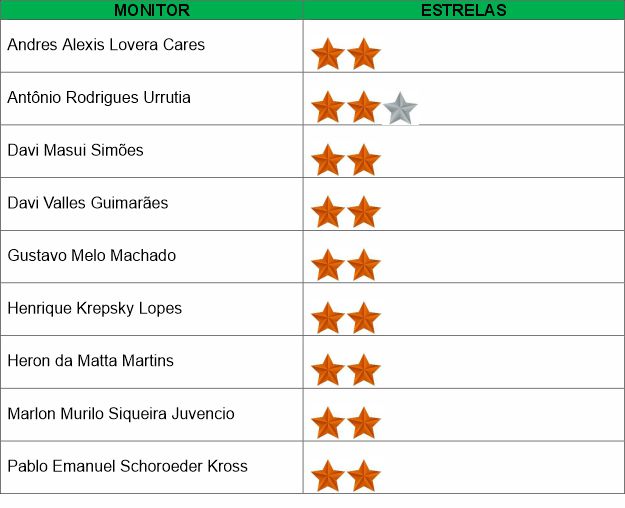Select the name Pablo Emanuel Schoroeder Kross

[x=128, y=467]
